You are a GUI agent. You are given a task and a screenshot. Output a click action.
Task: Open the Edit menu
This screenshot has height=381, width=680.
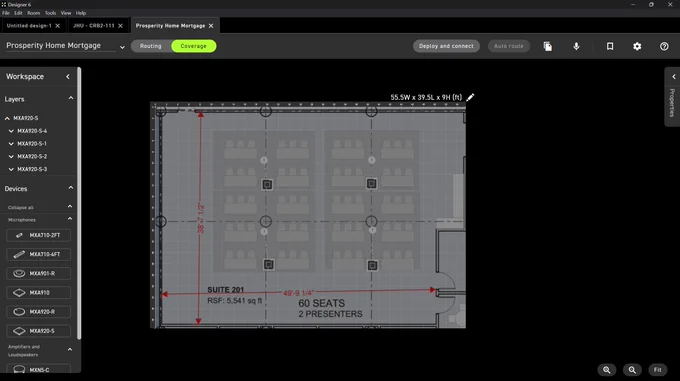pyautogui.click(x=18, y=13)
